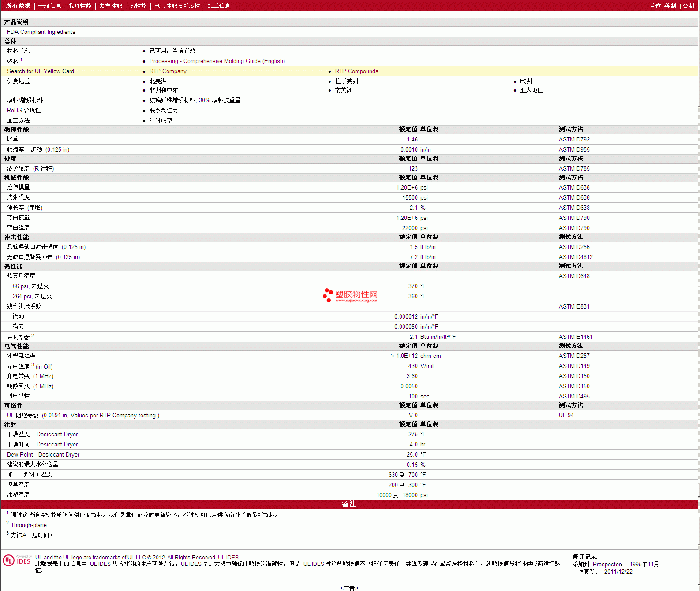Select the 联系制造商 RoHS entry

pyautogui.click(x=164, y=110)
